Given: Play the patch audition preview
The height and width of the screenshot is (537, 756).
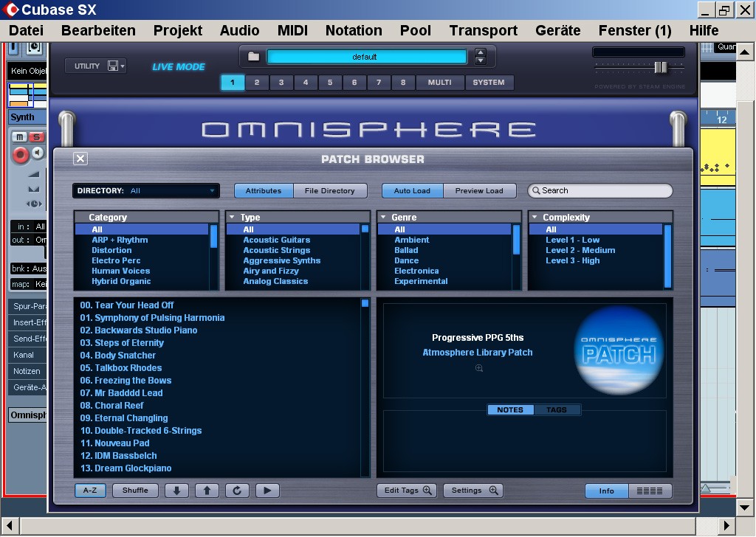Looking at the screenshot, I should 267,491.
